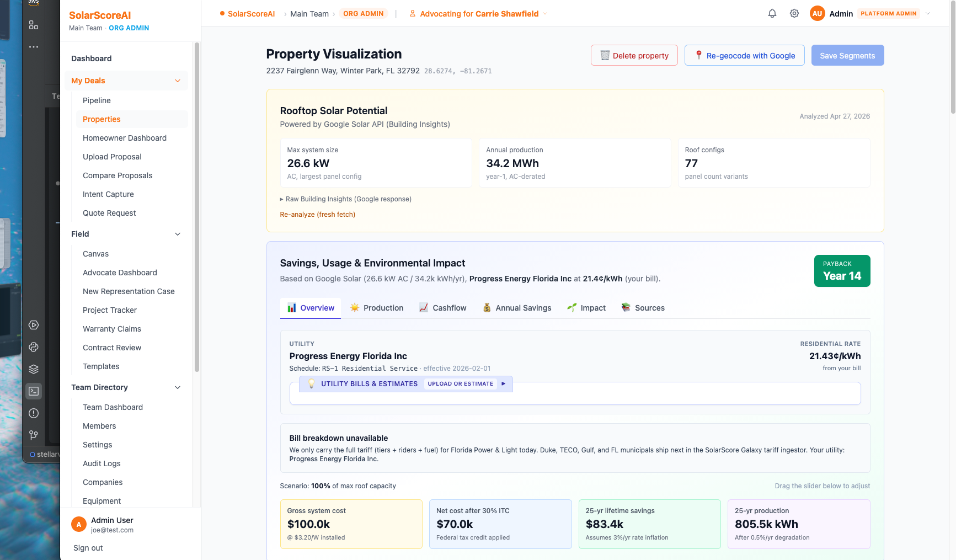
Task: Click the lightbulb icon on Utility Bills & Estimates
Action: click(x=312, y=383)
